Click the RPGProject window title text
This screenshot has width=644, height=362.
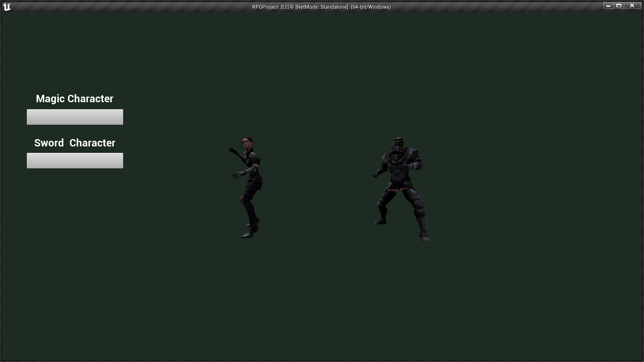(x=321, y=7)
